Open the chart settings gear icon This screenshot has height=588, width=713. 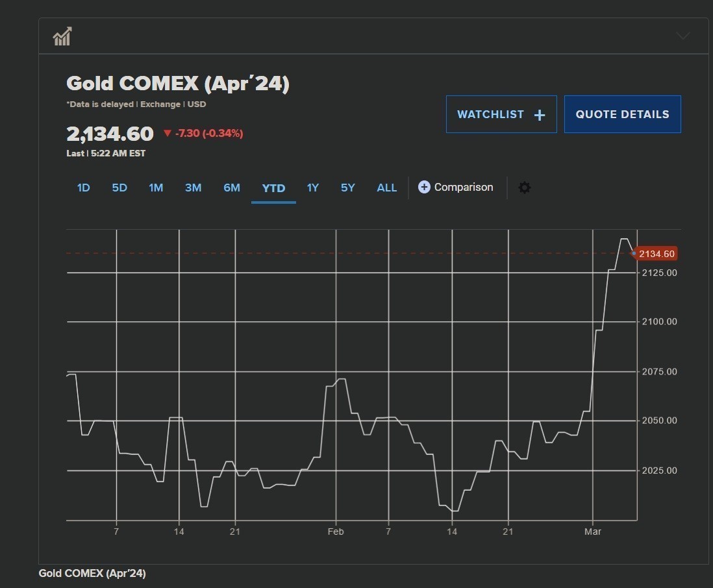coord(525,188)
